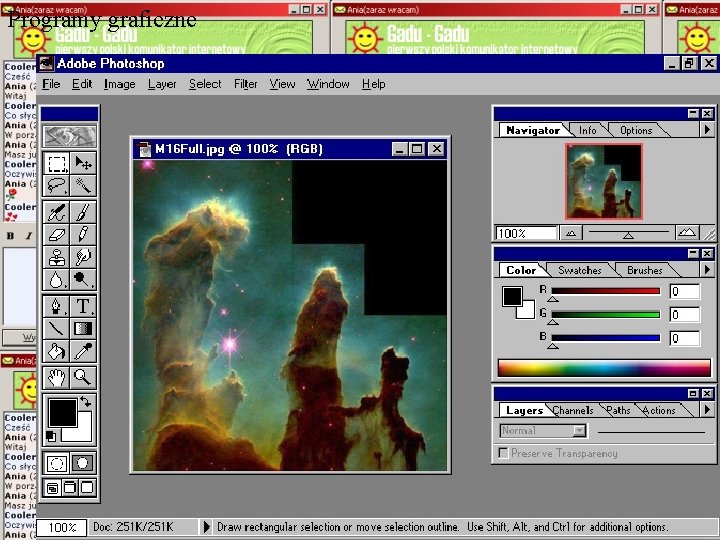Pick a color from the spectrum bar
The width and height of the screenshot is (720, 540).
pyautogui.click(x=604, y=368)
